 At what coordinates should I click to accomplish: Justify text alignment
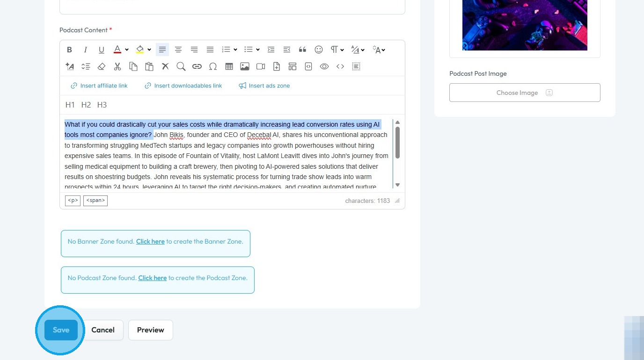(210, 50)
